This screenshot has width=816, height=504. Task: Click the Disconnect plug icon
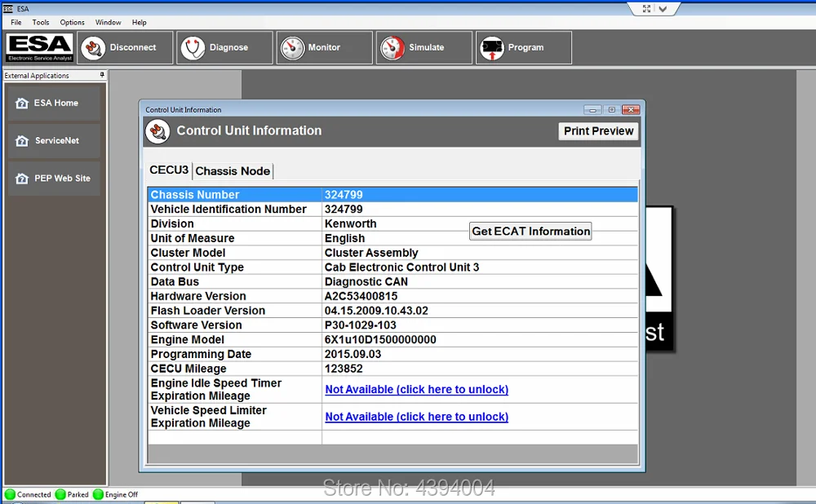click(94, 48)
